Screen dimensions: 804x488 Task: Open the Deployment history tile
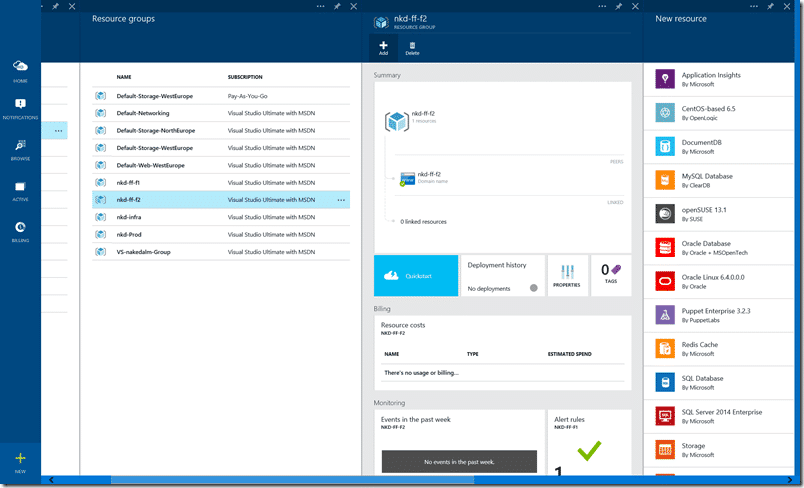click(502, 276)
